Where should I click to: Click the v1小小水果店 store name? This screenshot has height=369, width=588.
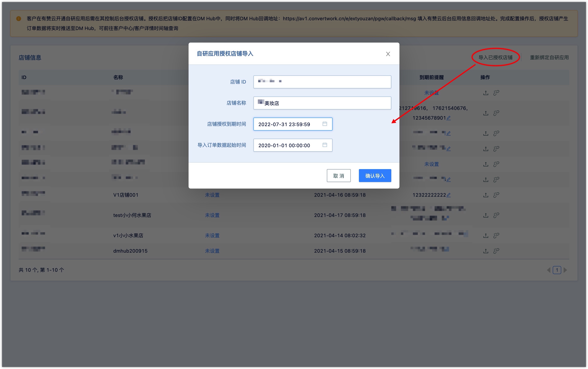(128, 236)
